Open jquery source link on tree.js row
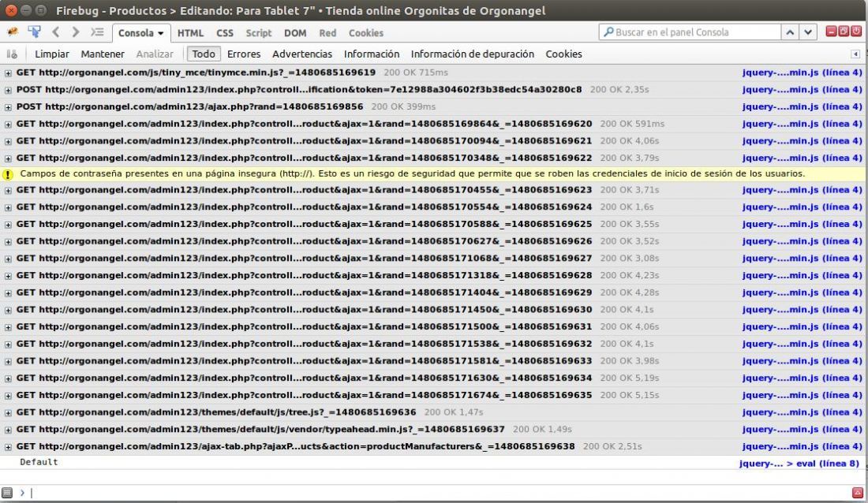Image resolution: width=868 pixels, height=503 pixels. click(803, 412)
